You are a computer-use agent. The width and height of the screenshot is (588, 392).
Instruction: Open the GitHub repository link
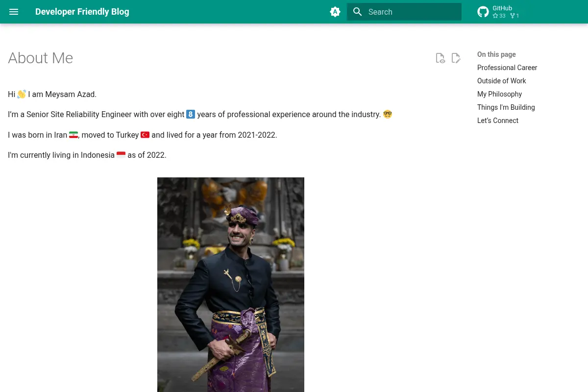[499, 12]
